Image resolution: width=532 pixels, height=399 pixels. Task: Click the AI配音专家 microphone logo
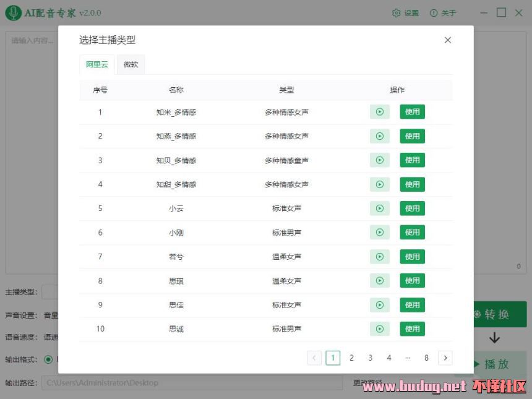coord(14,13)
